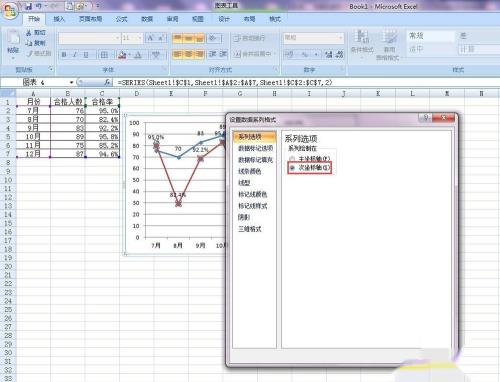Viewport: 500px width, 382px height.
Task: Toggle Italic formatting in the ribbon
Action: coord(75,55)
